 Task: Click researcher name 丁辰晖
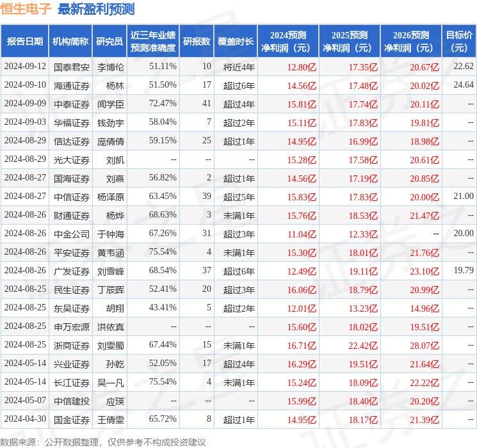point(111,289)
